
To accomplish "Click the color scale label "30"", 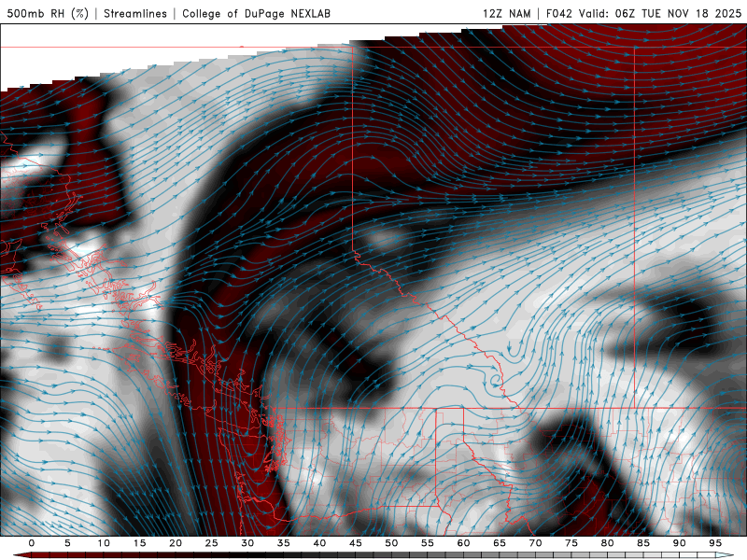I will tap(247, 543).
